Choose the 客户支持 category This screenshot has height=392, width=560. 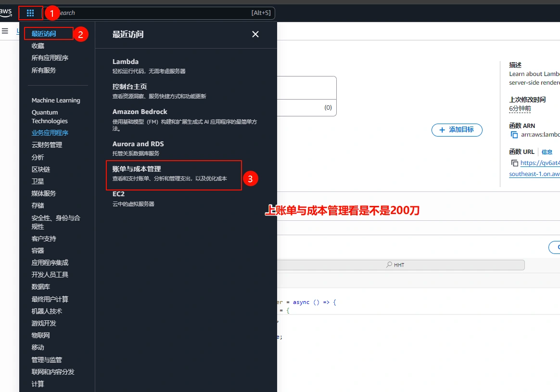pyautogui.click(x=44, y=239)
